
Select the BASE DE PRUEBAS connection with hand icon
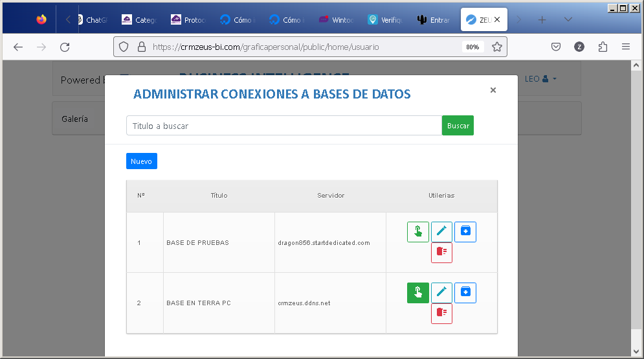coord(417,232)
